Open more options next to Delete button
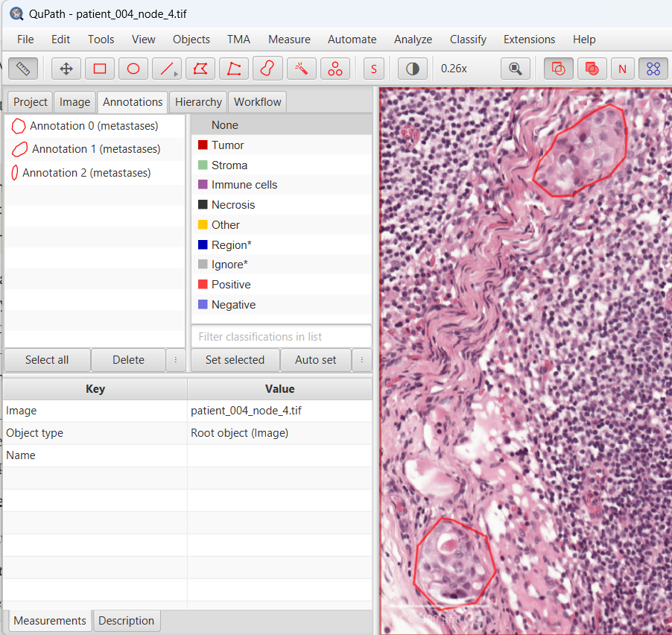The height and width of the screenshot is (635, 672). pos(176,360)
